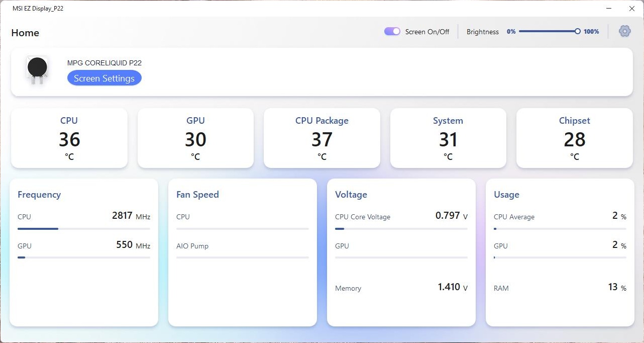Click the Home page title
Screen dimensions: 644x343
pos(25,33)
